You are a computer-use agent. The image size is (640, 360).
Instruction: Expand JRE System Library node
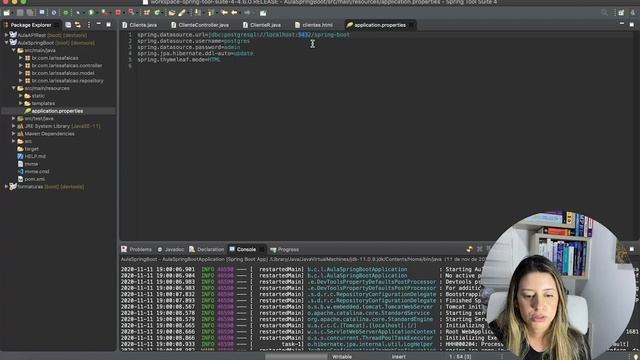coord(13,126)
